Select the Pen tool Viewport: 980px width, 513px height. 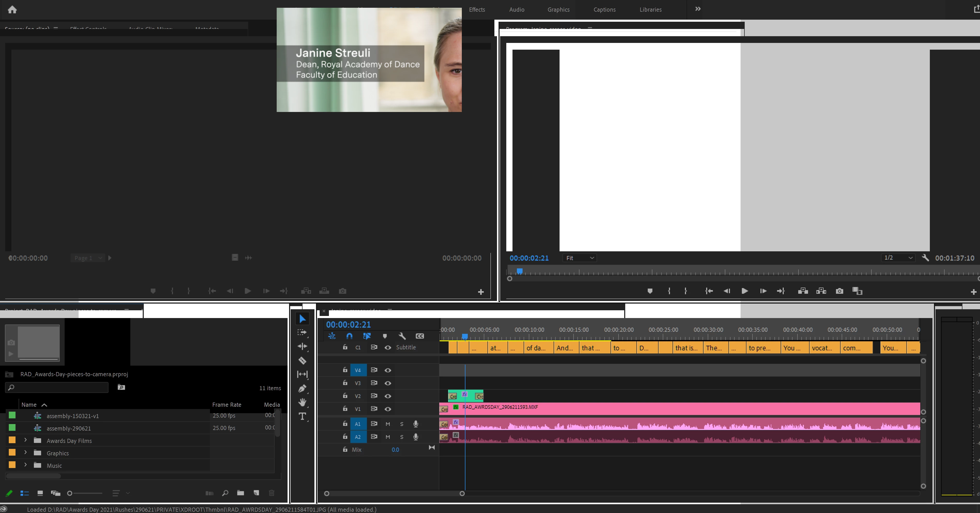click(303, 389)
